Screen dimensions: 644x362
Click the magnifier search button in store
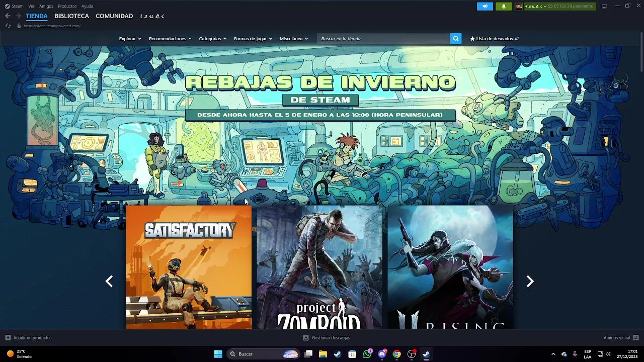pos(455,38)
